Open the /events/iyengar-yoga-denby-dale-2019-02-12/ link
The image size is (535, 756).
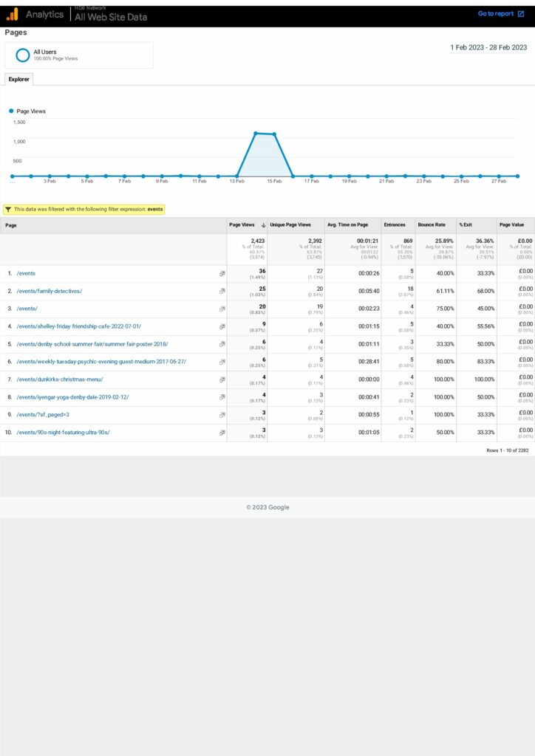click(72, 397)
